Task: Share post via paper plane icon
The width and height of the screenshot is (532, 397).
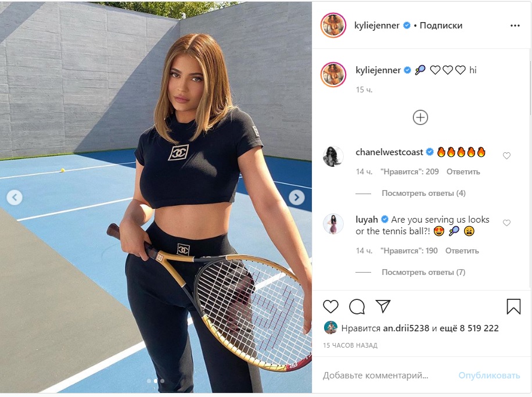Action: (383, 306)
